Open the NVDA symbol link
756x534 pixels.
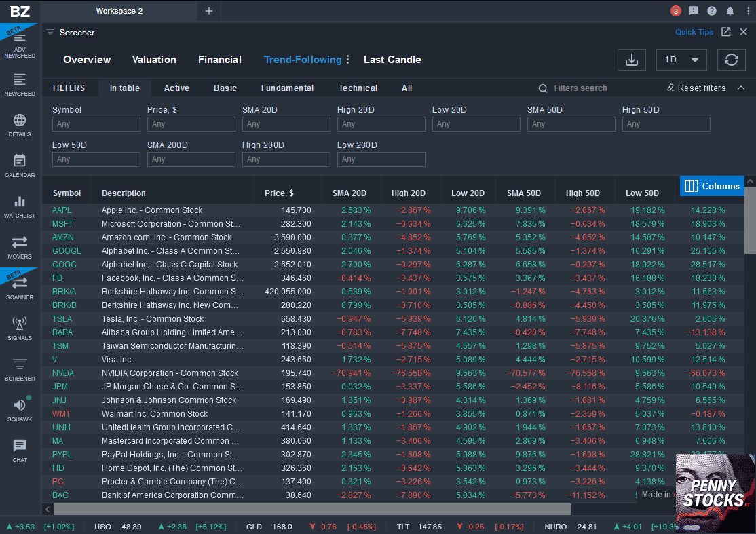point(63,373)
